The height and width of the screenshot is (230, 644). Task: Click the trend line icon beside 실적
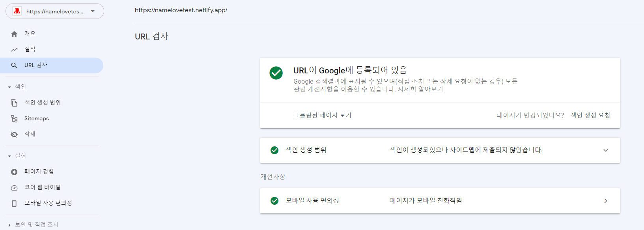pos(14,50)
